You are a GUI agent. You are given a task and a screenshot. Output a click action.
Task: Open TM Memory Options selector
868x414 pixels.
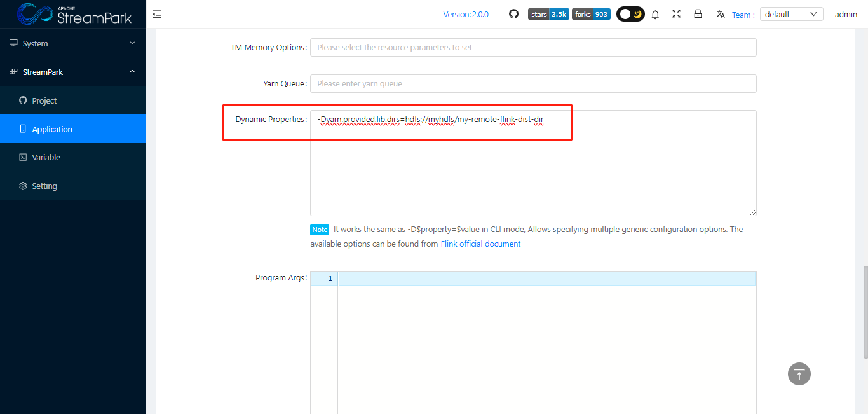click(532, 48)
